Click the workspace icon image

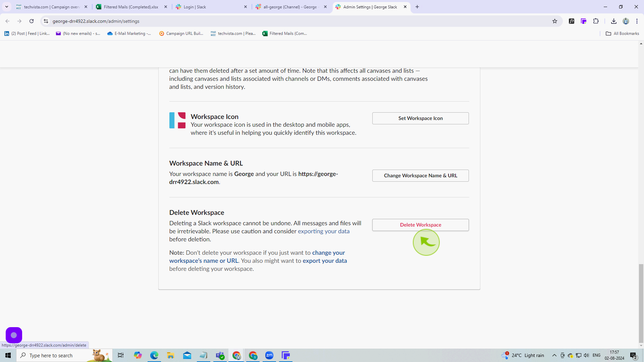tap(177, 120)
